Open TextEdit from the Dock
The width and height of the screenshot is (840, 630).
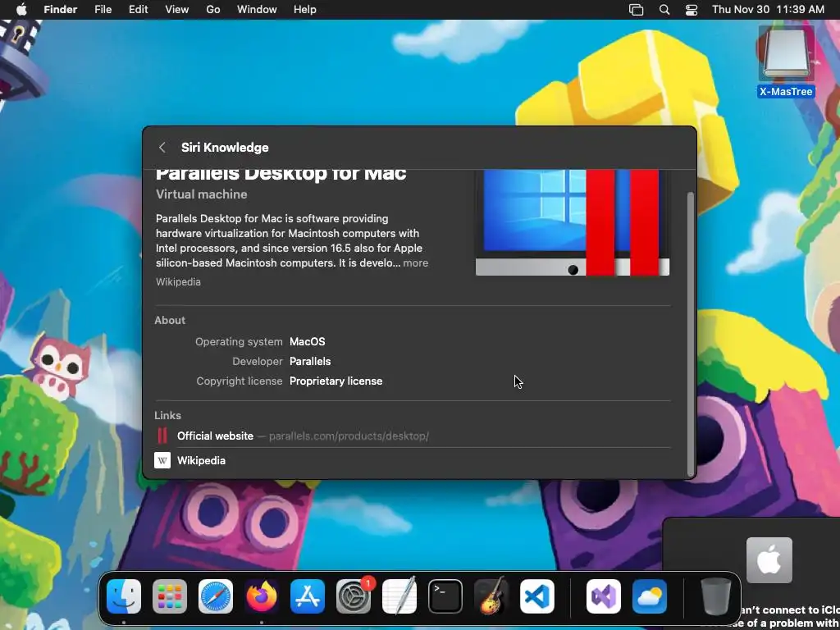point(399,596)
